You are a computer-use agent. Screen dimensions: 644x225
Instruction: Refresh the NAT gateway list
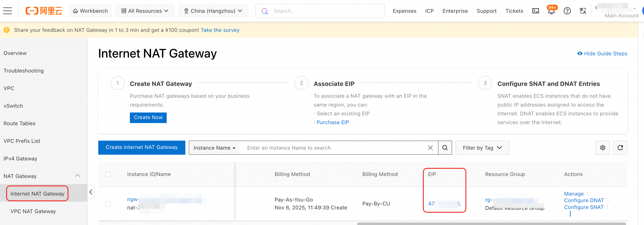point(620,148)
